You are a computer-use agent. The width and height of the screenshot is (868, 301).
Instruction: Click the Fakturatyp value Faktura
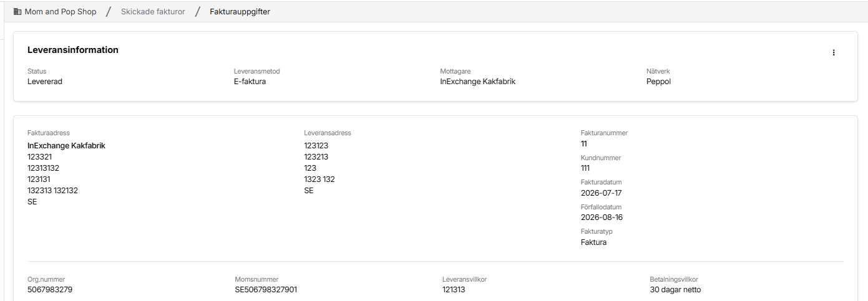593,242
